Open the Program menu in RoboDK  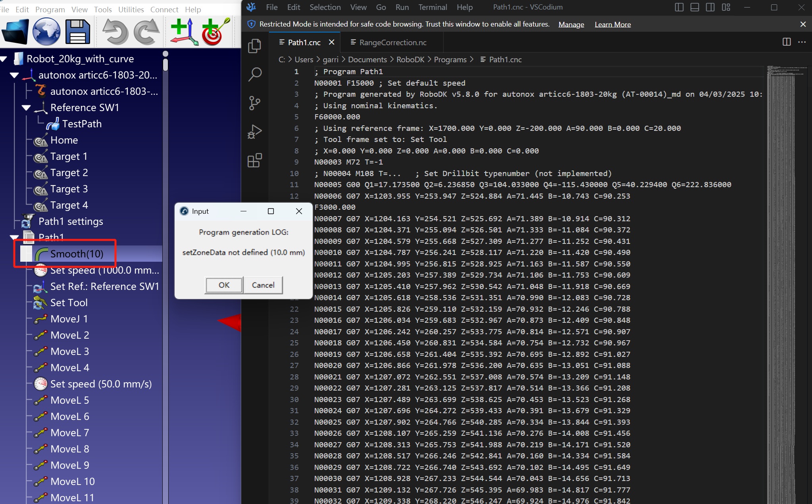pos(50,10)
